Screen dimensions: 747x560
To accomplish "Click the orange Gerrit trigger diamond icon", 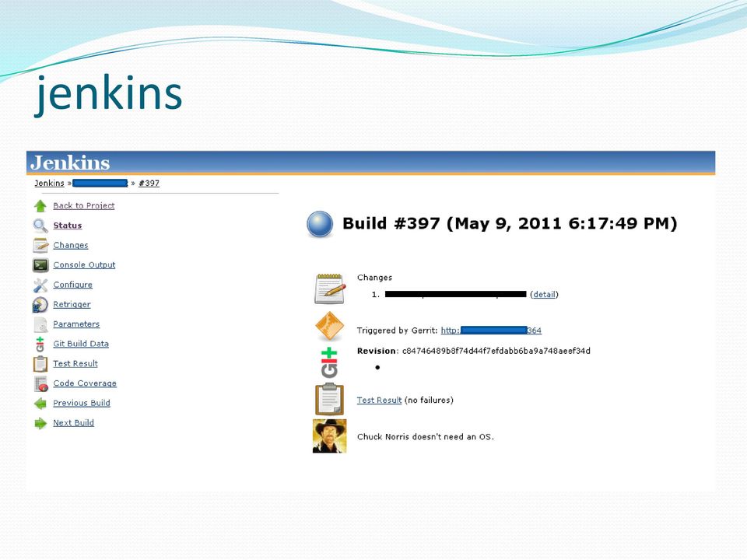I will coord(329,326).
